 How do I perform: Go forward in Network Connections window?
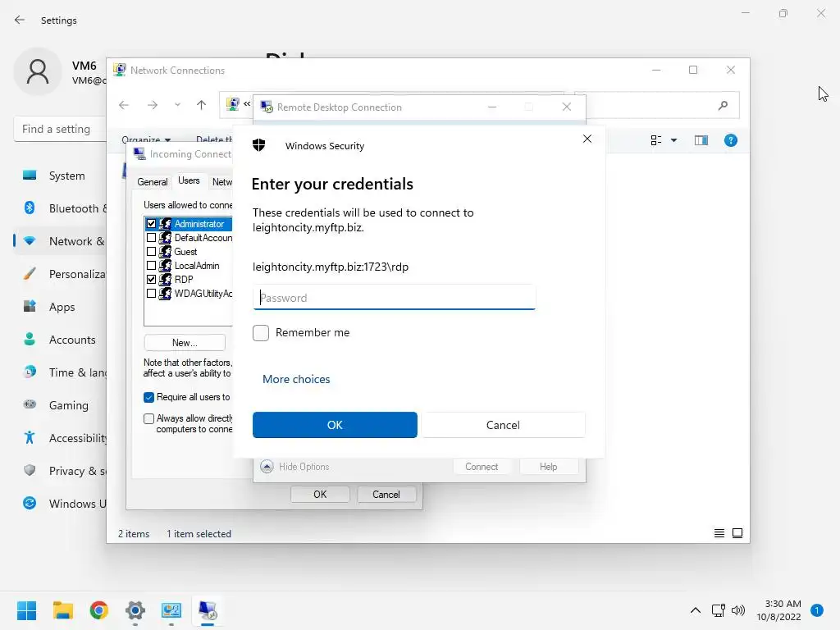click(153, 105)
